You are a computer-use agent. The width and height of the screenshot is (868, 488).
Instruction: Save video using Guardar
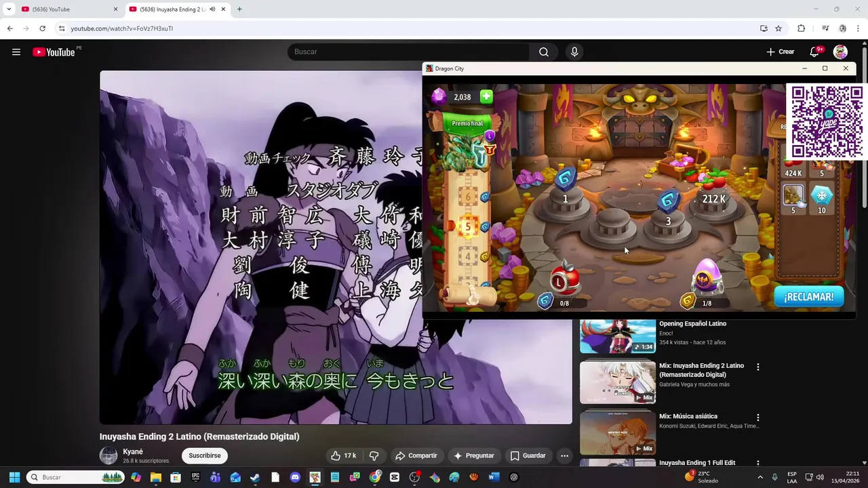pos(528,455)
